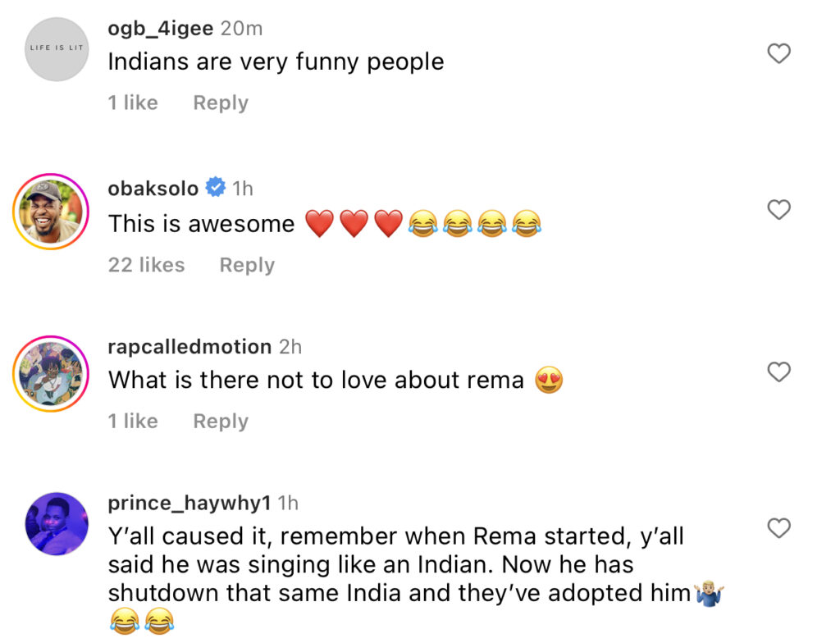Reply to obaksolo's comment

(246, 265)
